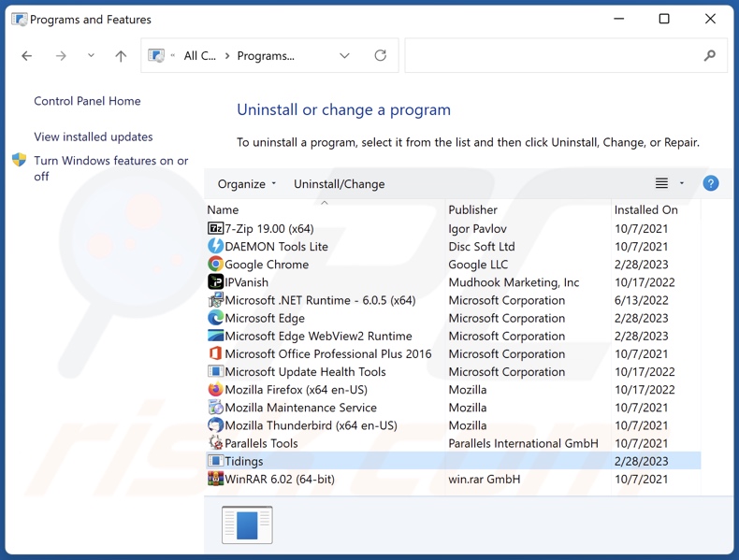Image resolution: width=739 pixels, height=560 pixels.
Task: Select the Microsoft Edge icon
Action: (x=215, y=318)
